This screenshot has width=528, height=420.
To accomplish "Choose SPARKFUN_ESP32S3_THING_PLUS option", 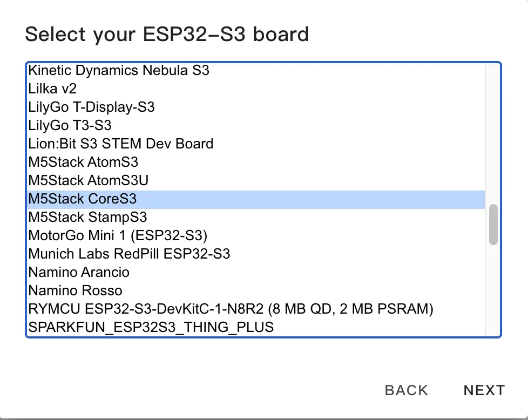I will coord(151,327).
